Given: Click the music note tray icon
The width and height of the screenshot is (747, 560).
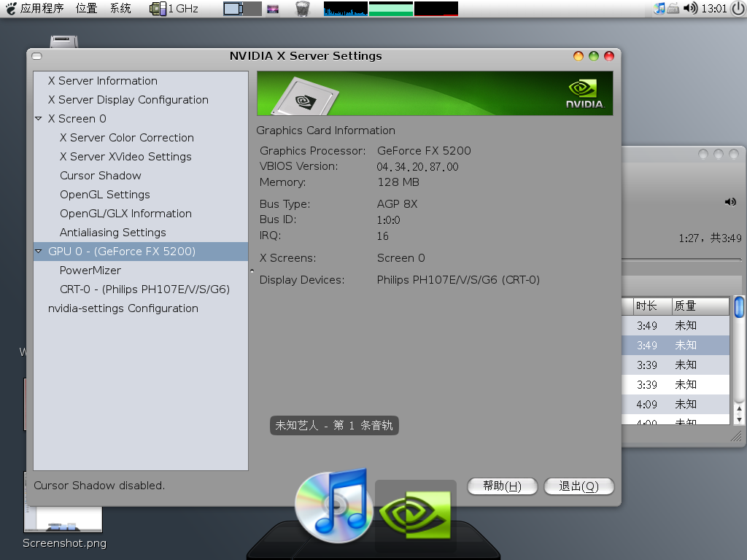Looking at the screenshot, I should [659, 8].
